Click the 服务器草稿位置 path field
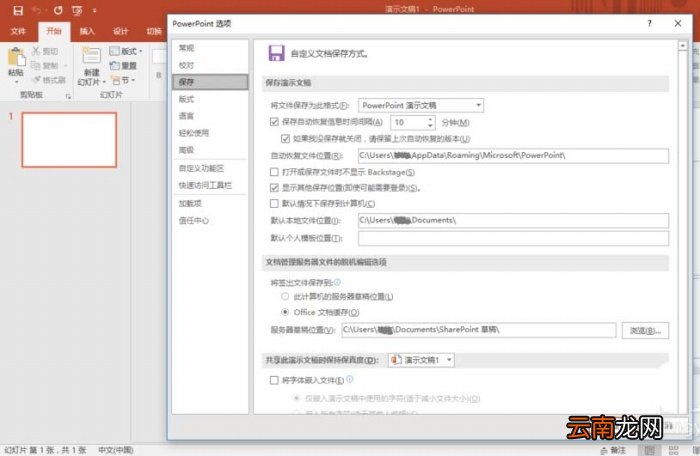This screenshot has height=456, width=700. 479,330
